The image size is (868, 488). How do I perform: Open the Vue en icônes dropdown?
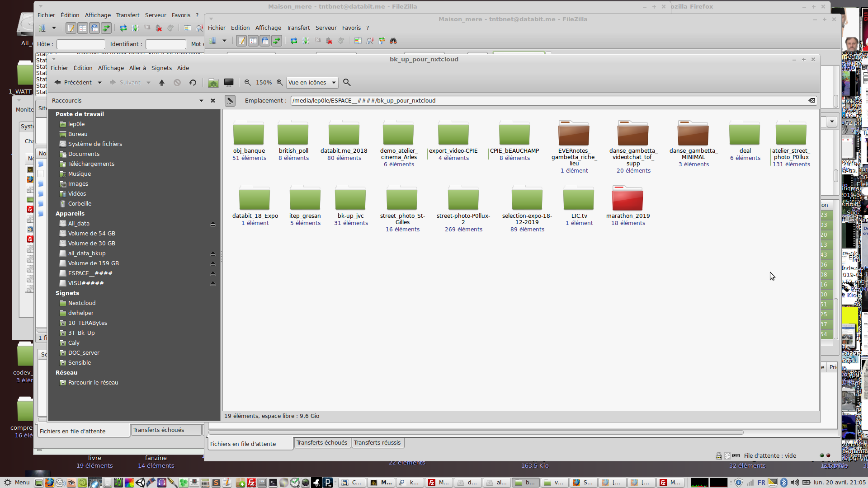(x=312, y=83)
